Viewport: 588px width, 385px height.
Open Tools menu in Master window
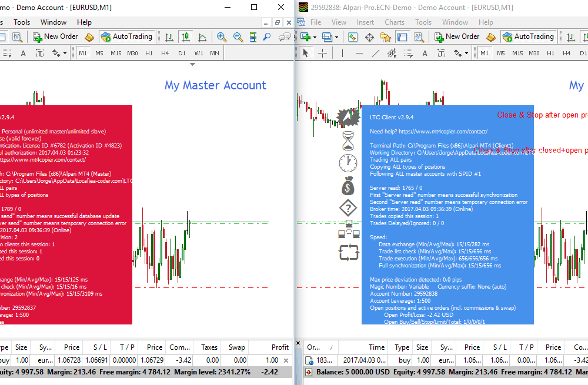22,22
